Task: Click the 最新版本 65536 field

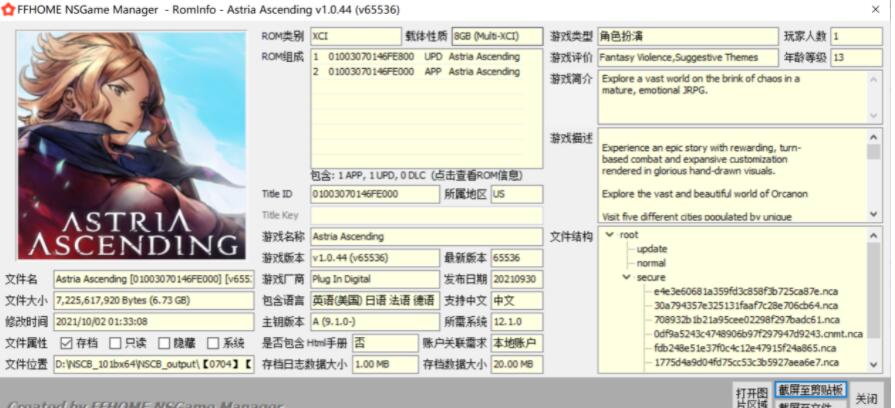Action: (517, 258)
